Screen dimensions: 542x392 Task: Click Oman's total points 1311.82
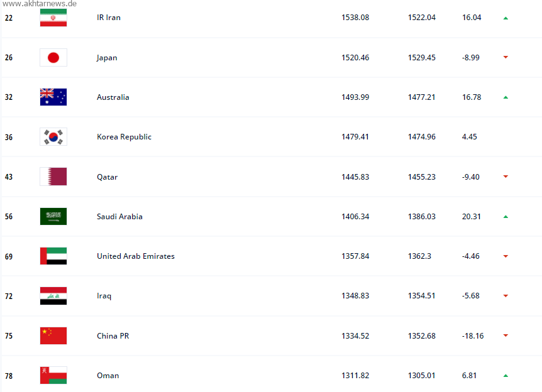[355, 376]
